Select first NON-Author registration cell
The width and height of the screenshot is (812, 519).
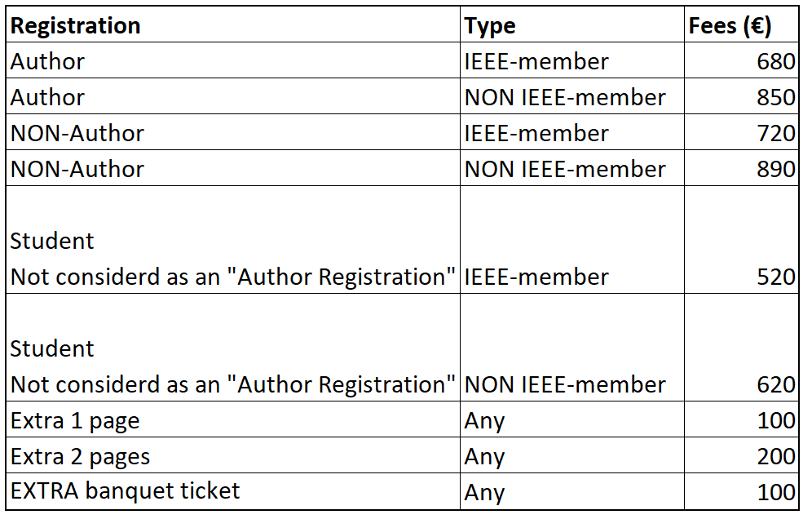tap(233, 132)
